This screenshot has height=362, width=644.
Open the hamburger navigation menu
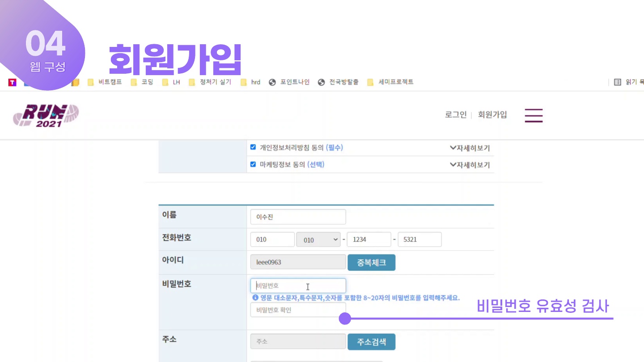pos(533,115)
